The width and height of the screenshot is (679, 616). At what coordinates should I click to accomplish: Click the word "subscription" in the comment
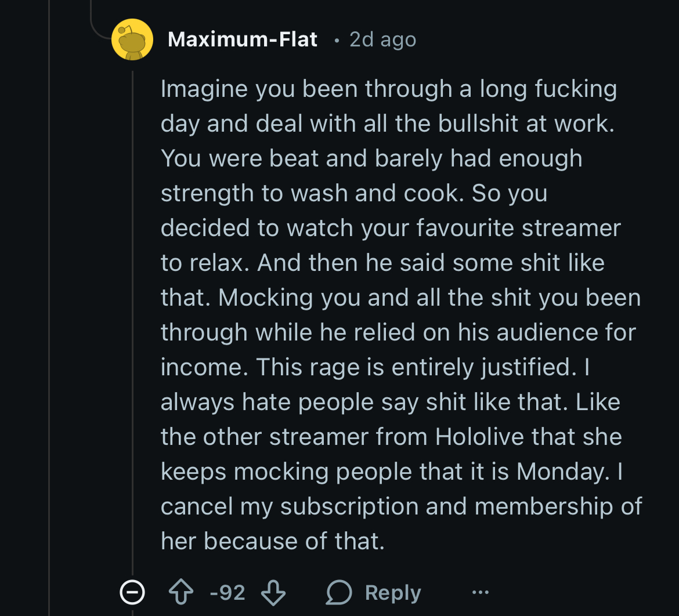[350, 506]
